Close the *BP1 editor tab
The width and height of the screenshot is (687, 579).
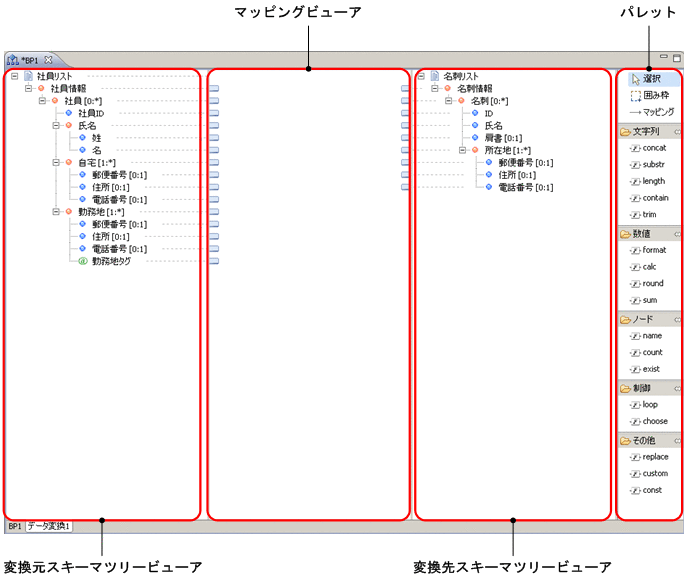click(48, 60)
